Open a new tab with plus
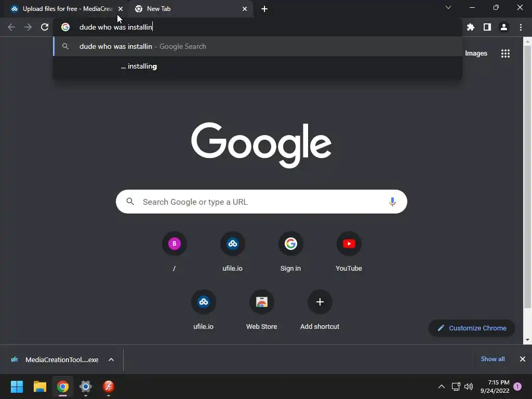532x399 pixels. [264, 9]
